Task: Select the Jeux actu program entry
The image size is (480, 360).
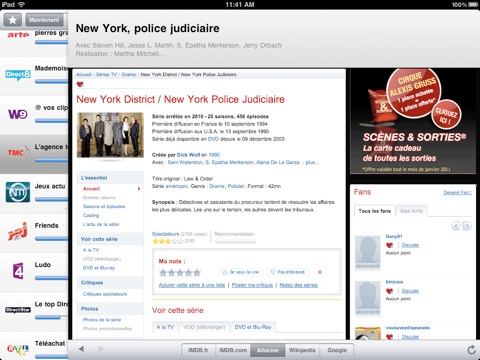Action: [34, 193]
